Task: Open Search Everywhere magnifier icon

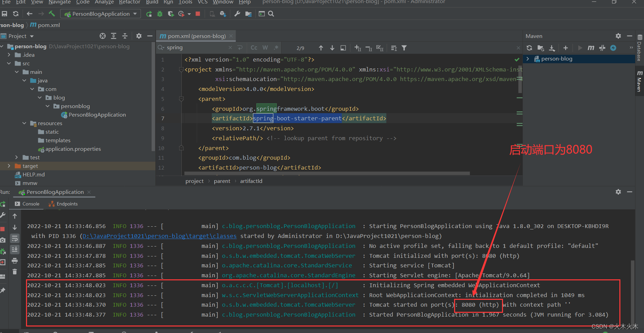Action: (x=271, y=14)
